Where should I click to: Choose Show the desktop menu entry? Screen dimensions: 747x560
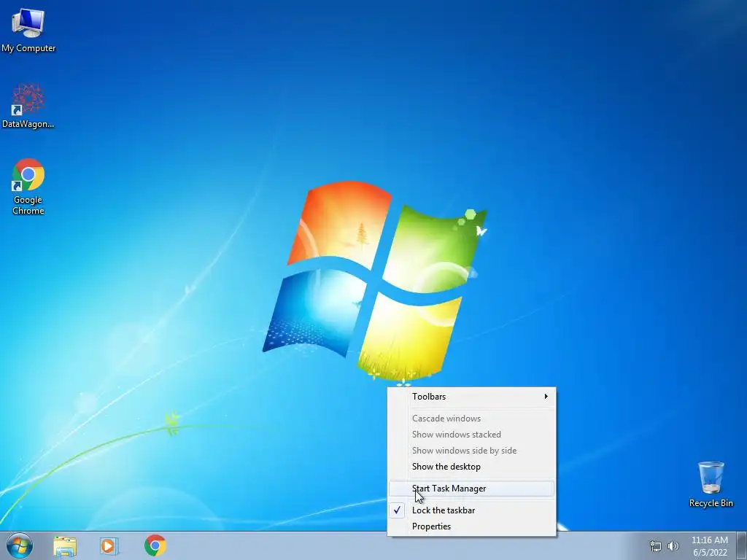pos(472,467)
